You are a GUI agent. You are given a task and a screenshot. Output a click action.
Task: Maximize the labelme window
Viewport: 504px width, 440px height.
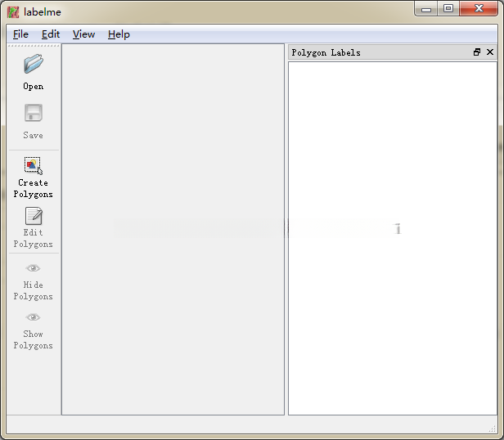click(x=448, y=9)
